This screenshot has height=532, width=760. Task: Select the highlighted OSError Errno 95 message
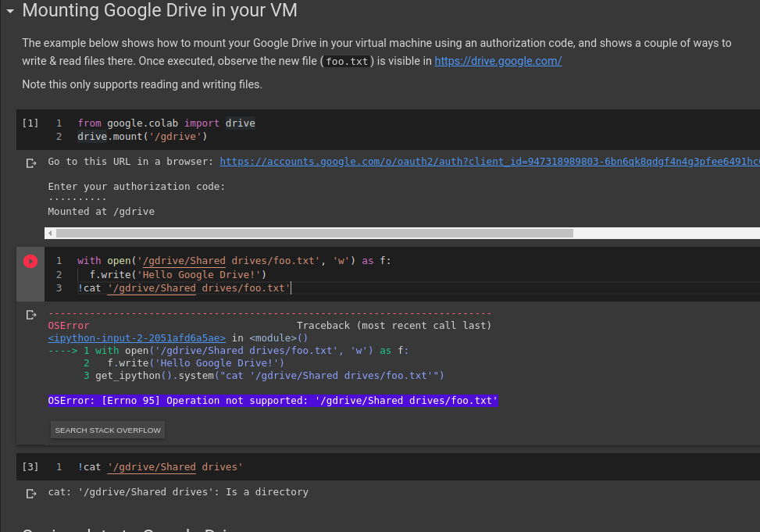[x=273, y=401]
